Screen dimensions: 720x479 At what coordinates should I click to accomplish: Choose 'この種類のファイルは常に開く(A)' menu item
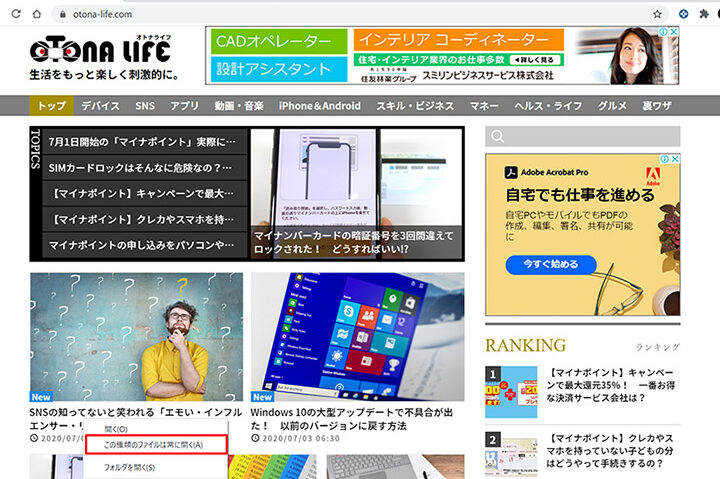[153, 444]
